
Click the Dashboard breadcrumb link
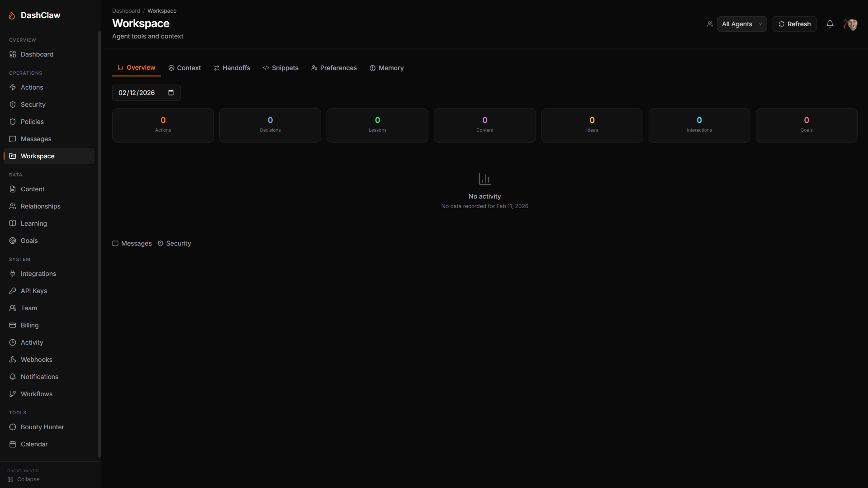[126, 11]
